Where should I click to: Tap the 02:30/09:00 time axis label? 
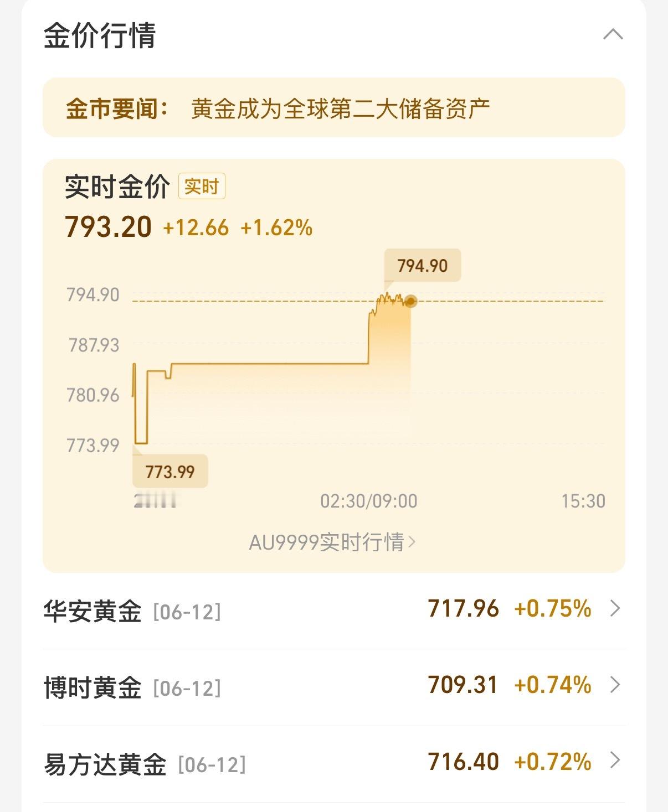pos(369,501)
